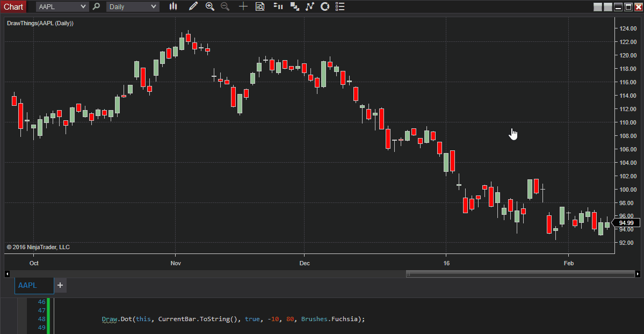Click the scrollbar left arrow
The image size is (644, 334).
pyautogui.click(x=7, y=274)
